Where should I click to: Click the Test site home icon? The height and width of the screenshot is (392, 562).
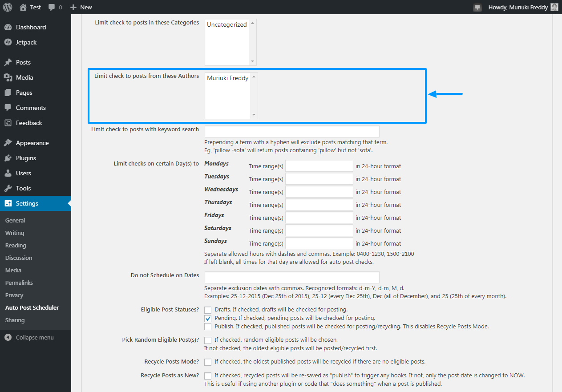click(x=23, y=7)
